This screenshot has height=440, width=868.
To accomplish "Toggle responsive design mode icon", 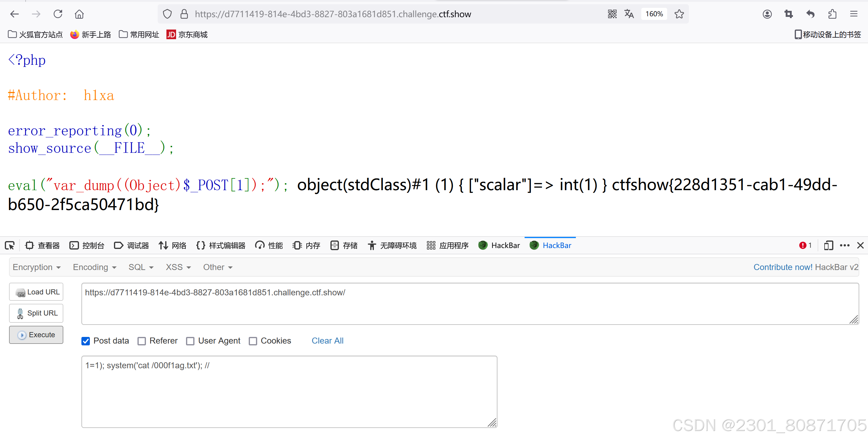I will [x=828, y=246].
